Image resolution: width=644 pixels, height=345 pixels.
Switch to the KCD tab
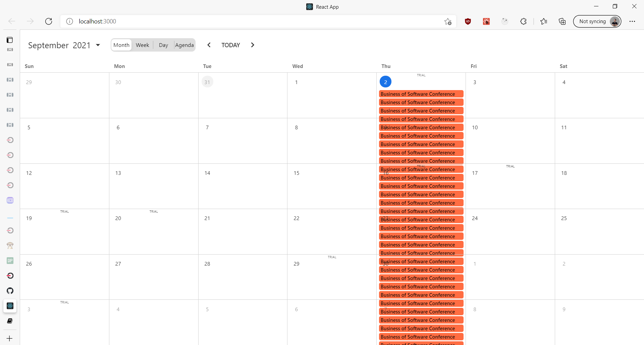(10, 200)
